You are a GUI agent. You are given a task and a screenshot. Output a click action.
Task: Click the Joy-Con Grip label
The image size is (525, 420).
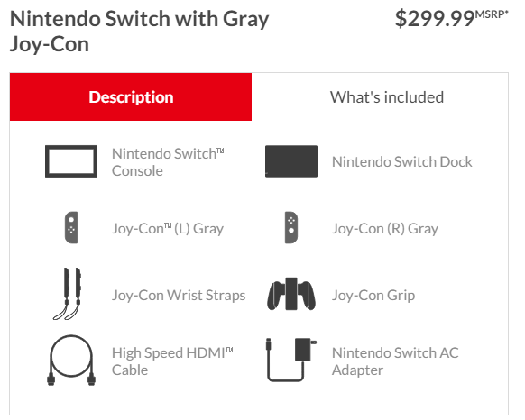(373, 295)
